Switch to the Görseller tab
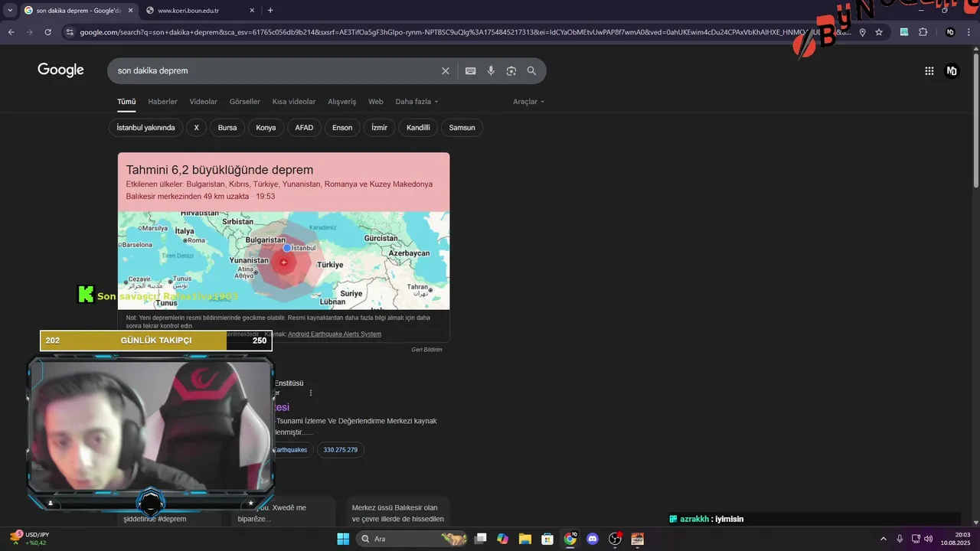Image resolution: width=980 pixels, height=551 pixels. click(x=245, y=102)
